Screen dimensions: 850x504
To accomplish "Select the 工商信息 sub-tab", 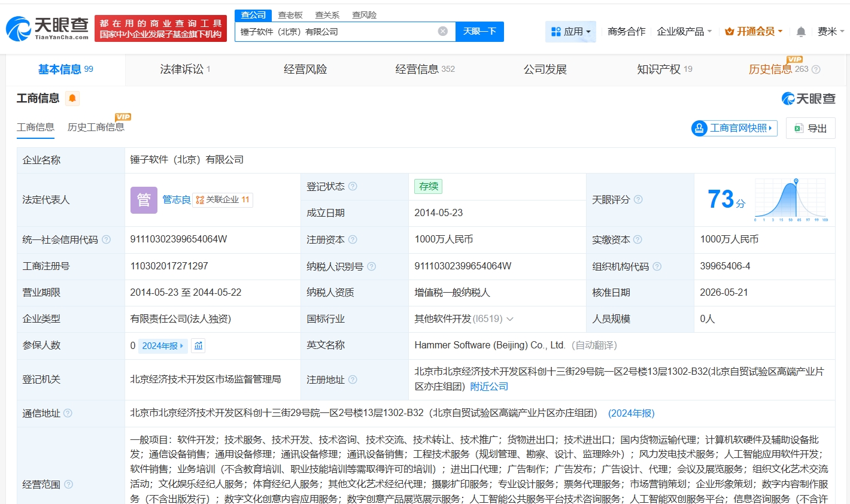I will point(35,127).
